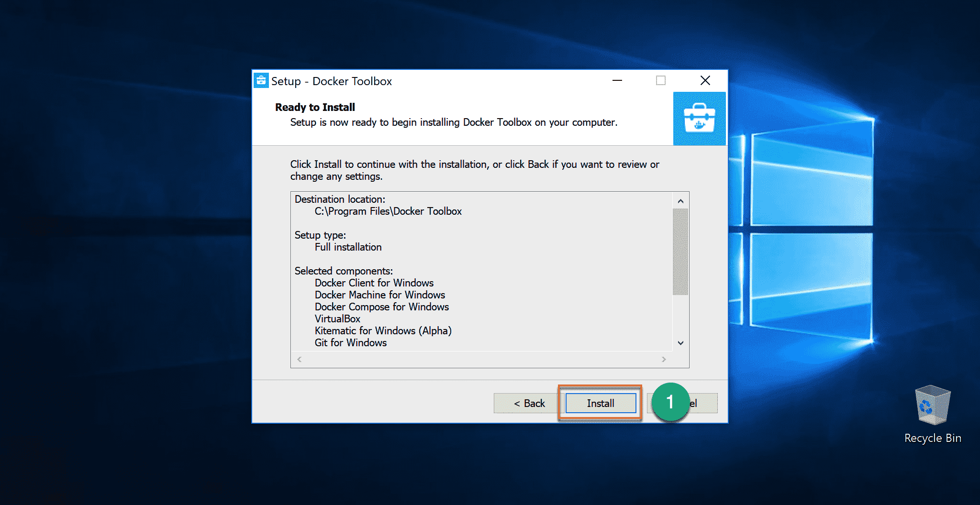Image resolution: width=980 pixels, height=505 pixels.
Task: Open the Recycle Bin desktop icon
Action: coord(933,415)
